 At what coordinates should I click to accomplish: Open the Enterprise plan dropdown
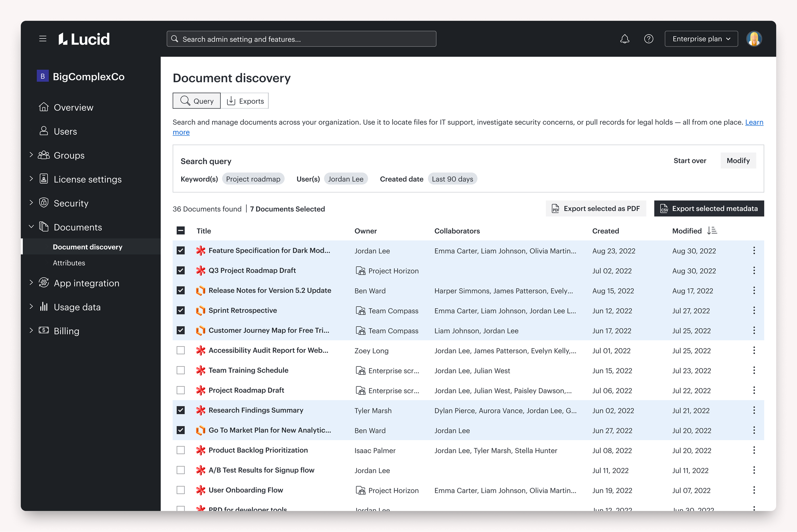(x=701, y=39)
